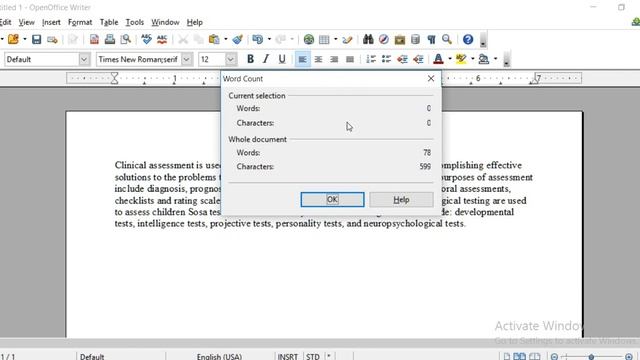Set Justified paragraph alignment
The image size is (640, 360).
pyautogui.click(x=350, y=59)
